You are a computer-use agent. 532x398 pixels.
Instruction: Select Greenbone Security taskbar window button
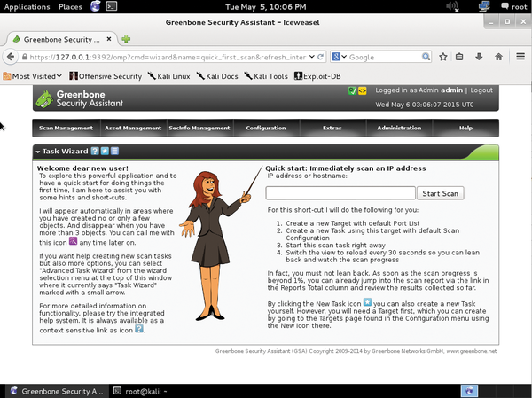(56, 391)
